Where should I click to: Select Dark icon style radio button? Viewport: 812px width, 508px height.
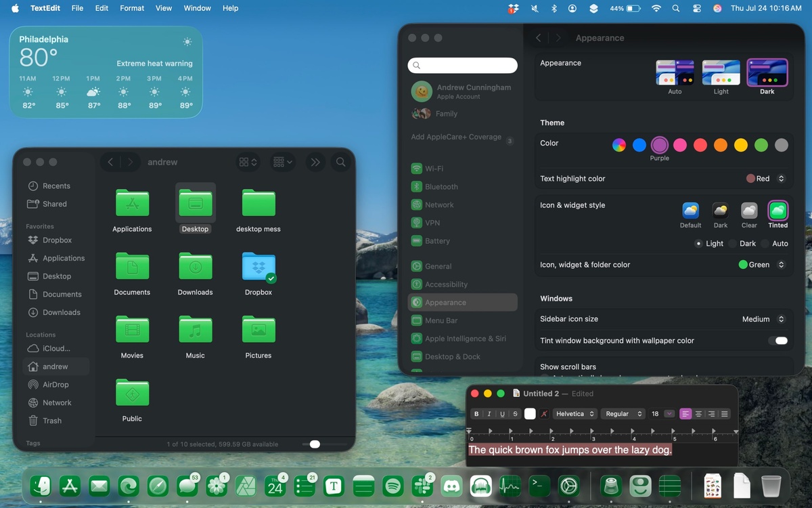coord(731,244)
